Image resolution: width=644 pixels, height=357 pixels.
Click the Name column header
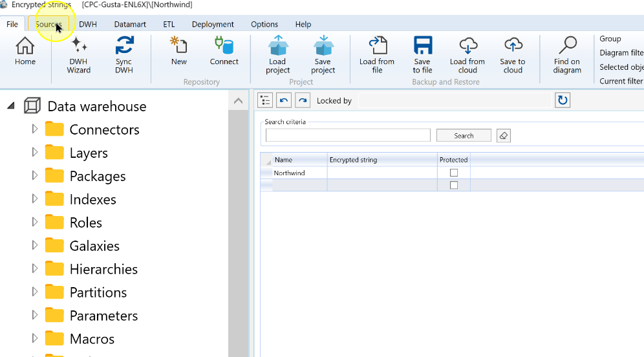(x=300, y=160)
